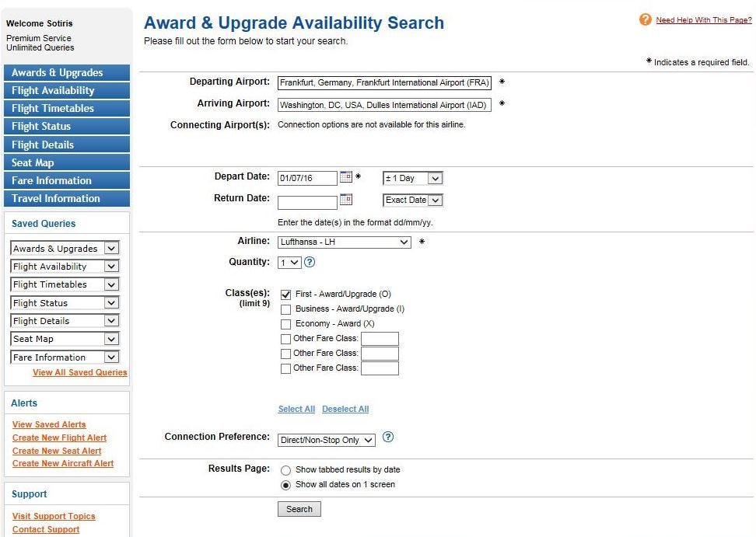Tick the third Other Fare Class checkbox

click(x=286, y=368)
